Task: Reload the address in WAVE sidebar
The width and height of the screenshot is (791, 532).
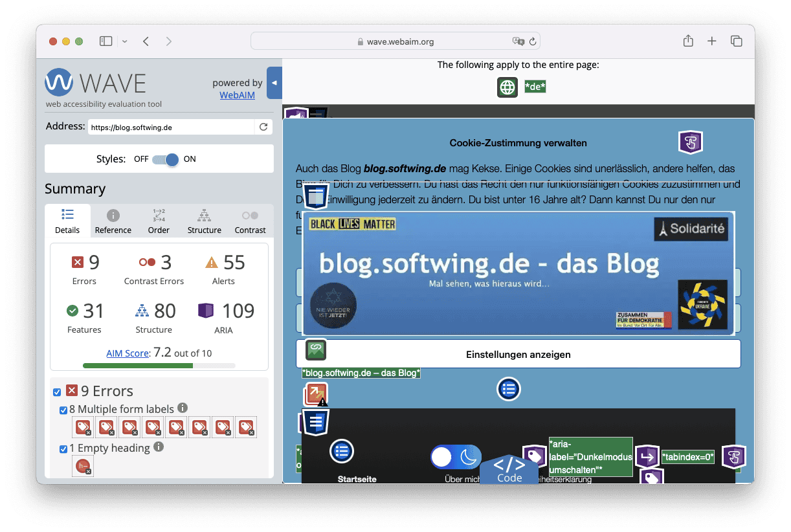Action: (x=263, y=127)
